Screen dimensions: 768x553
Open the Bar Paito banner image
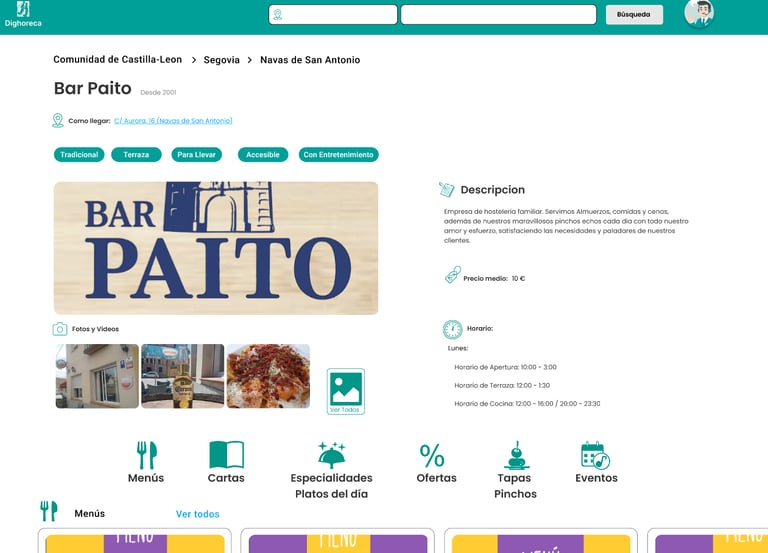coord(216,248)
